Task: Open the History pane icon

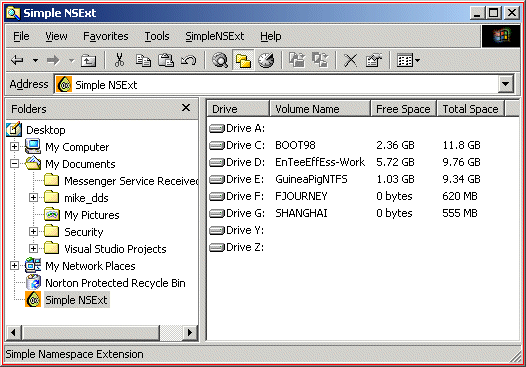Action: point(266,60)
